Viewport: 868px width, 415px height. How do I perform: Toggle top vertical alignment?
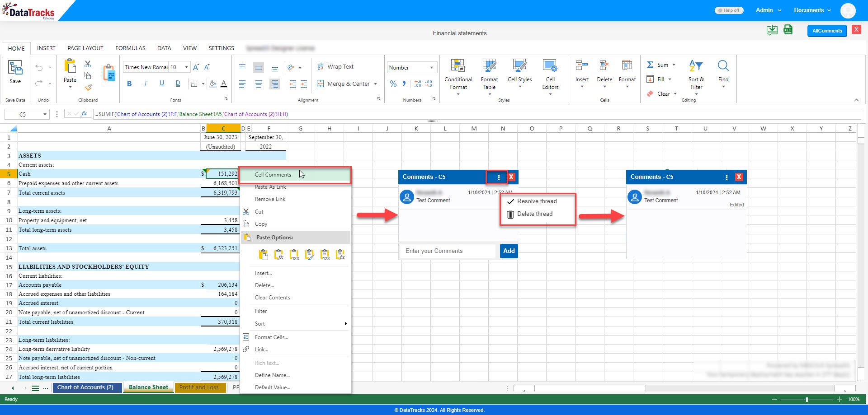(242, 67)
